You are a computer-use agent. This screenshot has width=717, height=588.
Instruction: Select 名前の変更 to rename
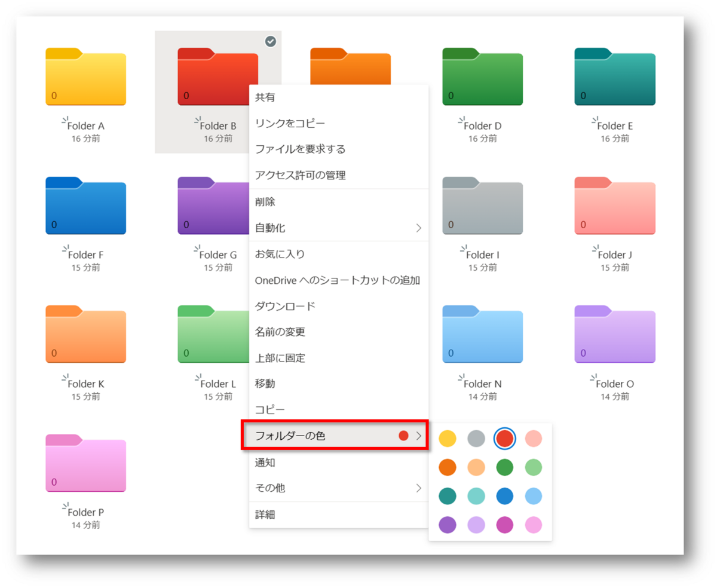pos(339,332)
